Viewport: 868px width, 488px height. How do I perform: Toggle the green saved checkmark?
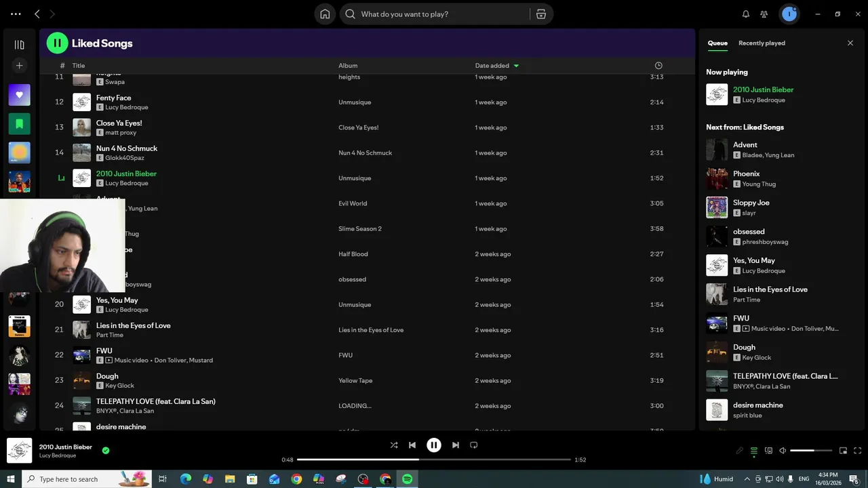pos(106,450)
